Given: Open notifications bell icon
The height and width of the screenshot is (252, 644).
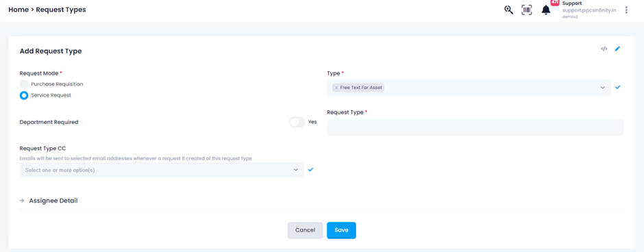Looking at the screenshot, I should [x=546, y=10].
